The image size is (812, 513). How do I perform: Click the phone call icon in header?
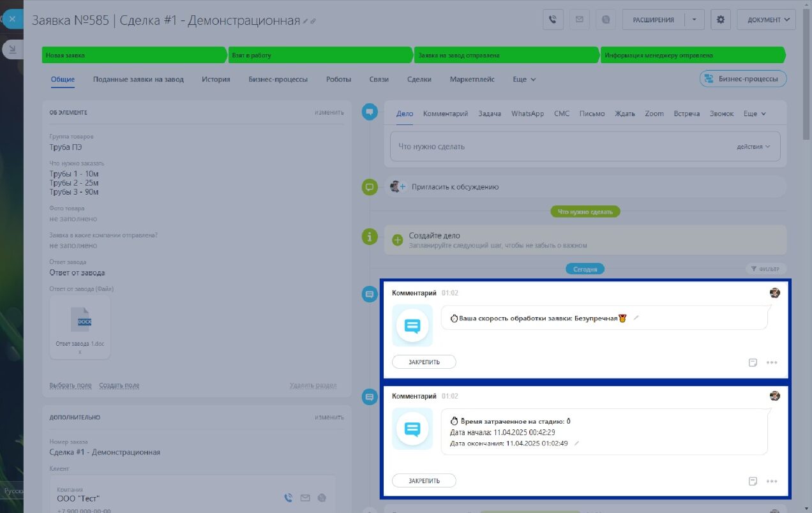(x=553, y=19)
